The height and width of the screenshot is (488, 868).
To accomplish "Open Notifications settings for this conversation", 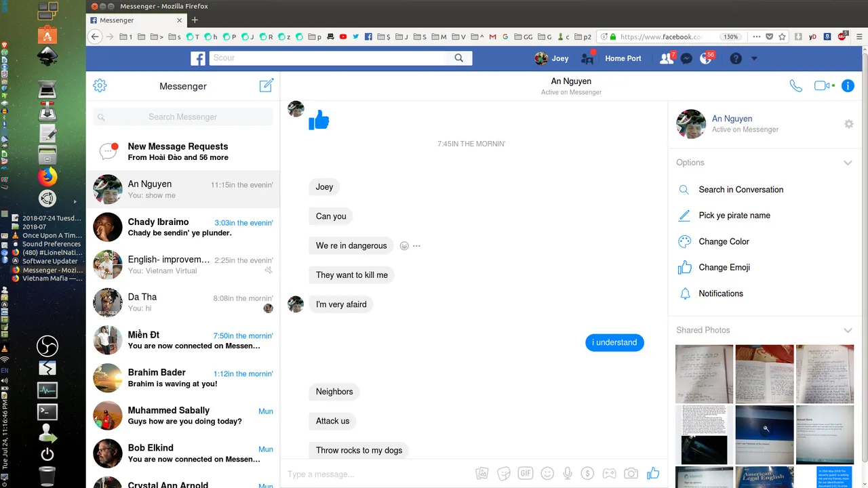I will pos(721,293).
